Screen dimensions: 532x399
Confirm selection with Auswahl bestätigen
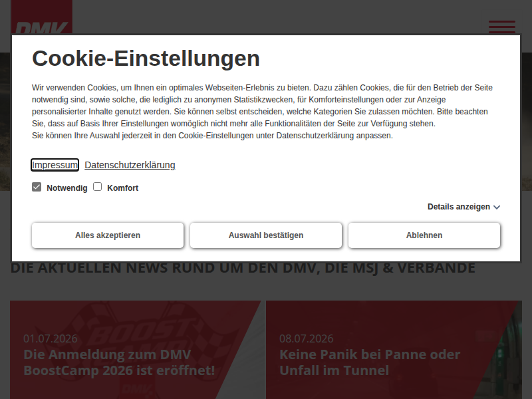[266, 235]
